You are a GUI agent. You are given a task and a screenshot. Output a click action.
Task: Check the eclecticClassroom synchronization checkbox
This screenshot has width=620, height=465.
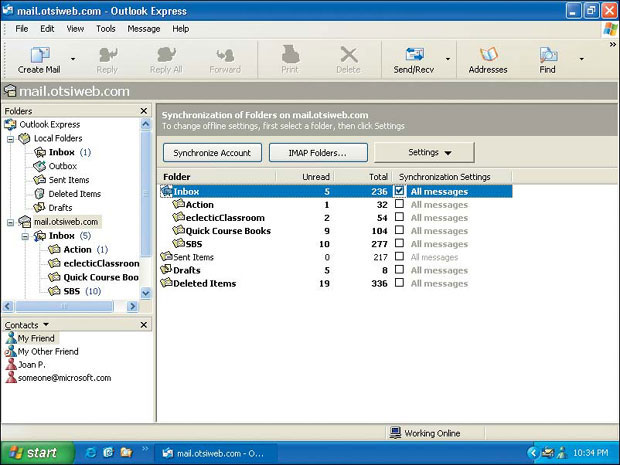click(x=399, y=217)
